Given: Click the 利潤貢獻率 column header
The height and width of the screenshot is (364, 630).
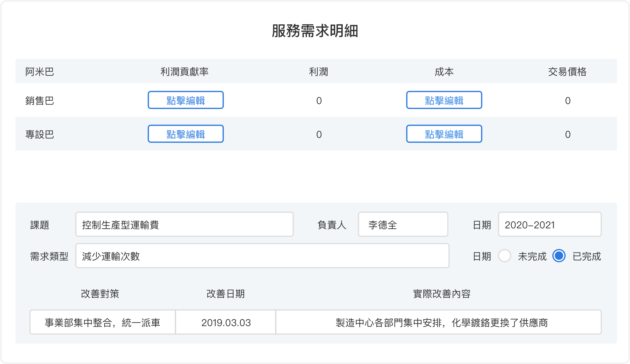Looking at the screenshot, I should [185, 72].
